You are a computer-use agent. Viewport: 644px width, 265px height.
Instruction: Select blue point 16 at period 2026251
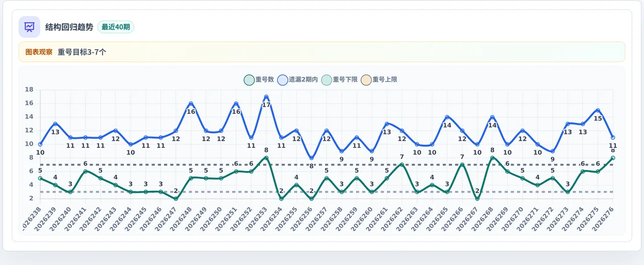[236, 104]
